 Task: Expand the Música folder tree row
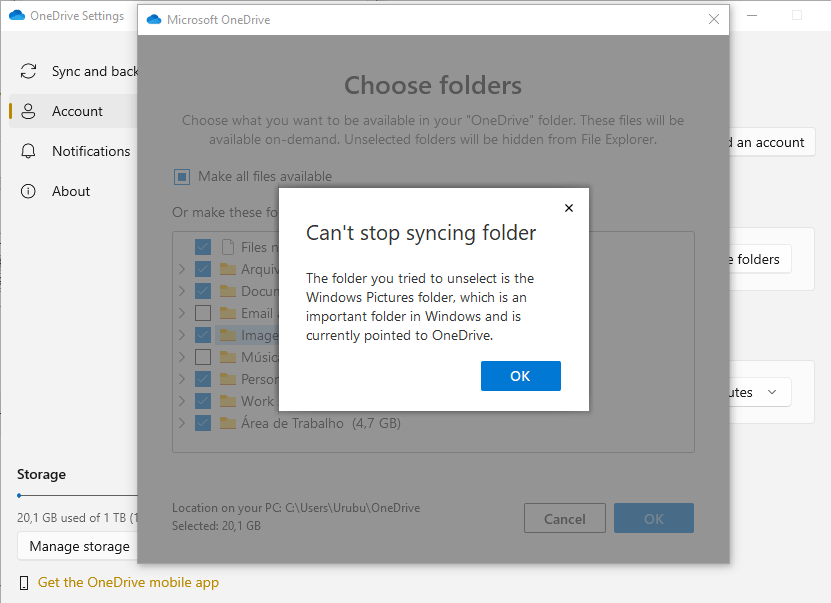click(x=182, y=357)
